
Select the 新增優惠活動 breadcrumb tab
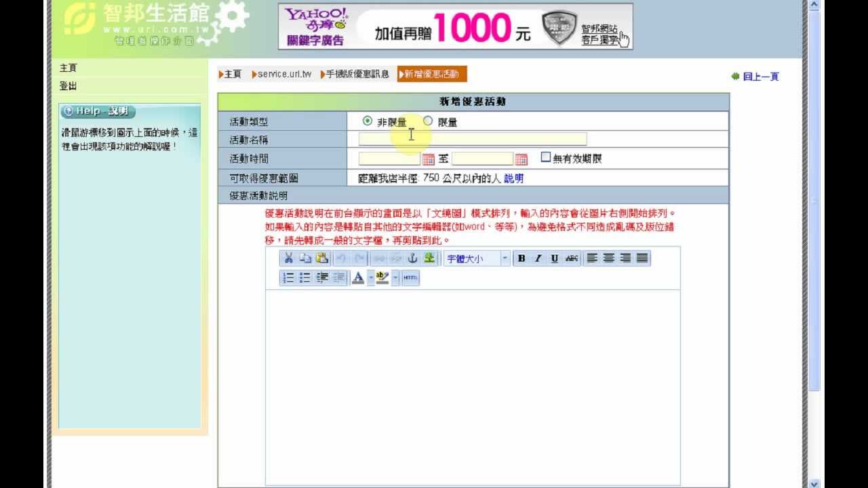point(432,74)
